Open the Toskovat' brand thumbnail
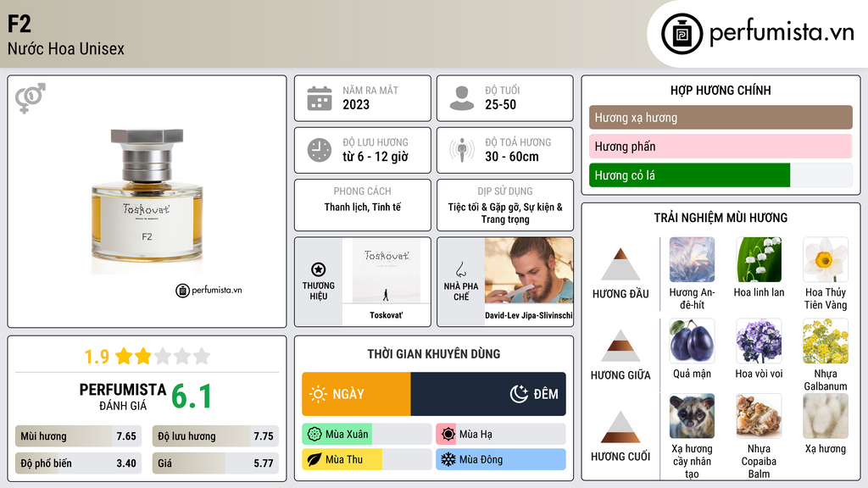Screen dimensions: 868x488 click(x=387, y=270)
